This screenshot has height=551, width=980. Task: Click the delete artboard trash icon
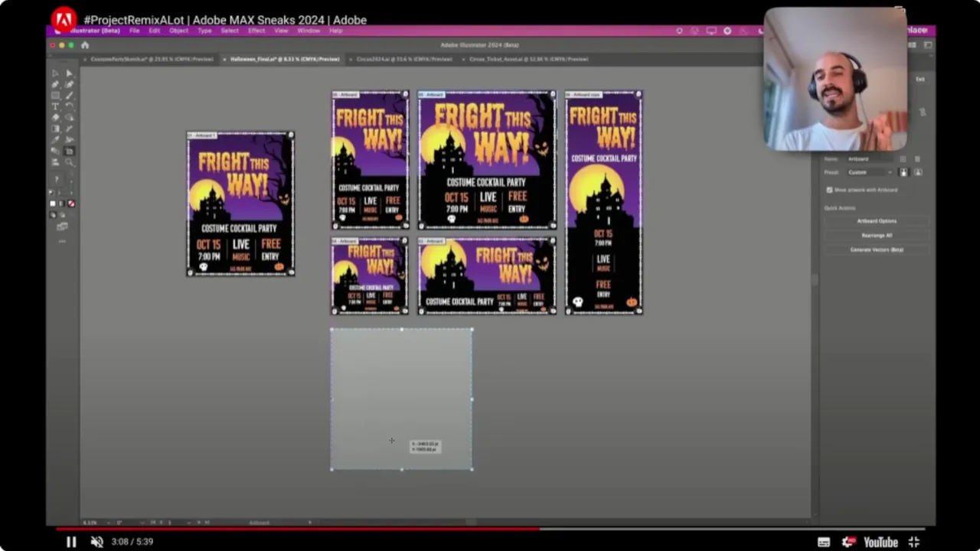[917, 159]
